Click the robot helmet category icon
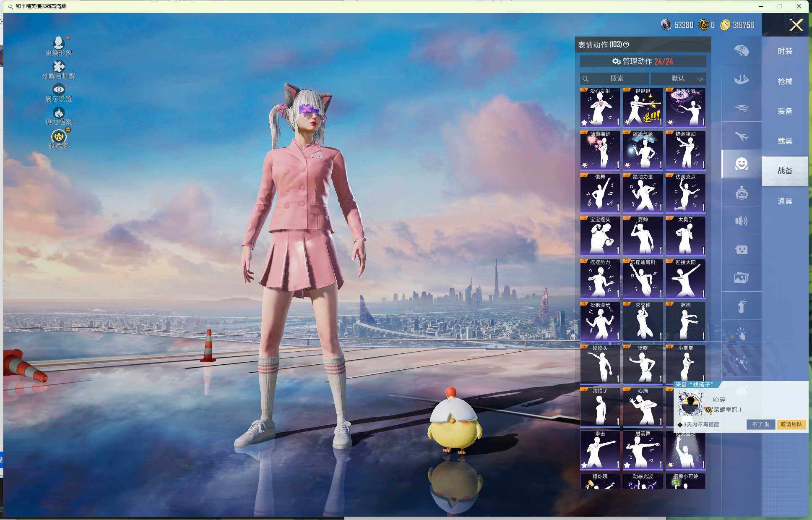 pyautogui.click(x=741, y=193)
